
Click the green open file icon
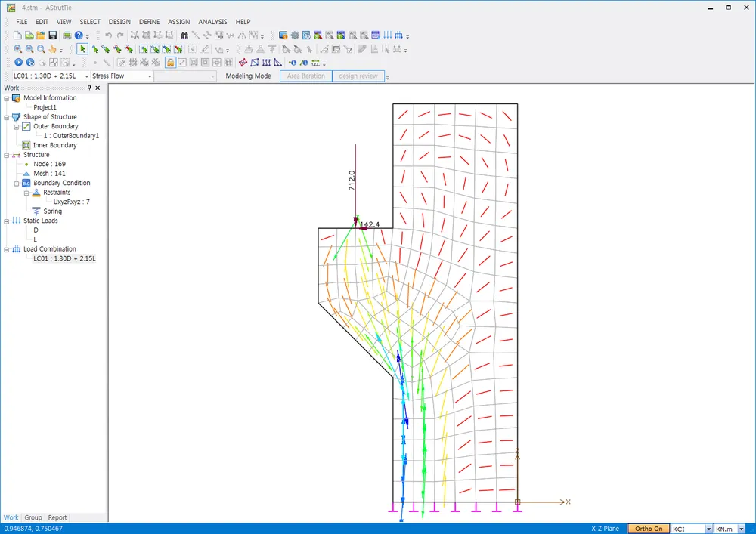click(x=29, y=35)
